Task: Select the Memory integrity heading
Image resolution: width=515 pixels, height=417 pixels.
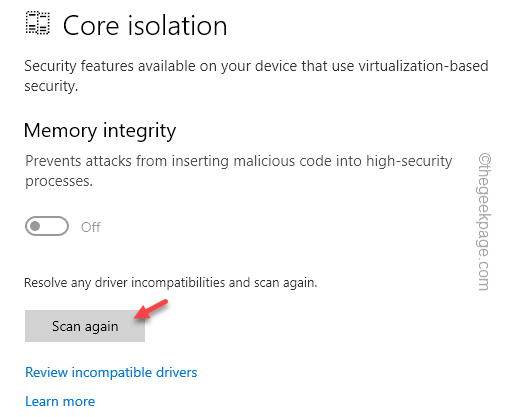Action: 100,131
